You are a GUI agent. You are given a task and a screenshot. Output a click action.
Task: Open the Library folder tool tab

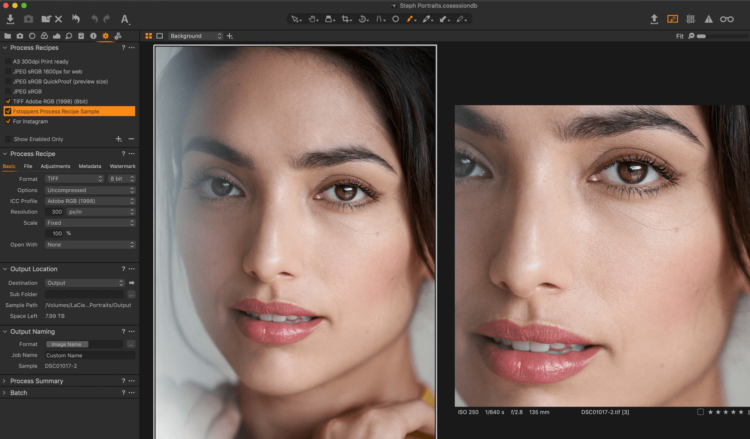7,36
